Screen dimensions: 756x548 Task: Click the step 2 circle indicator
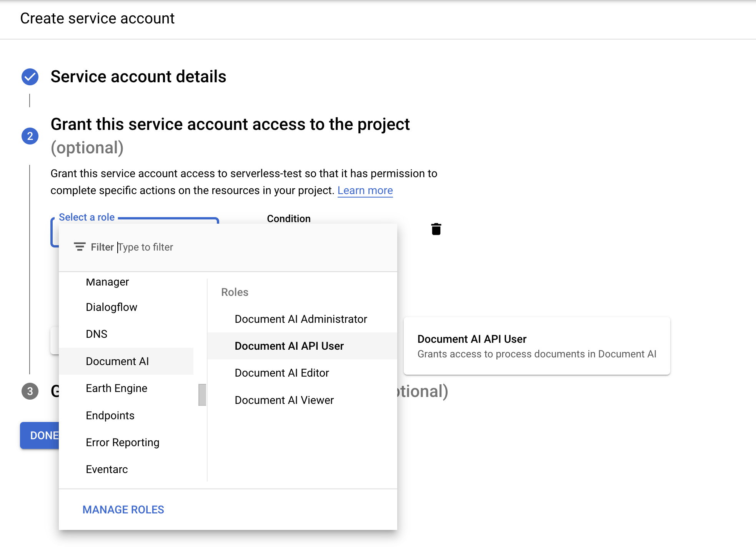(30, 136)
